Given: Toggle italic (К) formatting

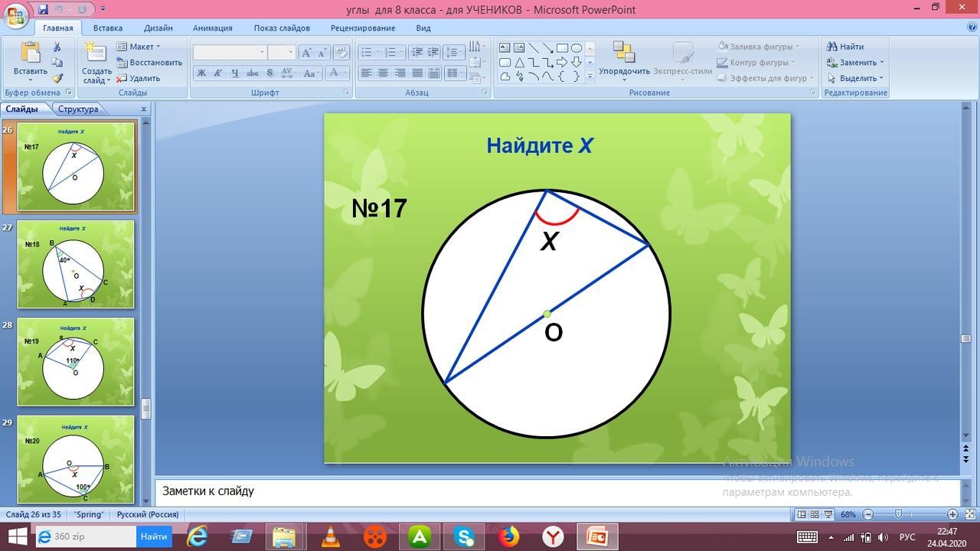Looking at the screenshot, I should pyautogui.click(x=218, y=73).
